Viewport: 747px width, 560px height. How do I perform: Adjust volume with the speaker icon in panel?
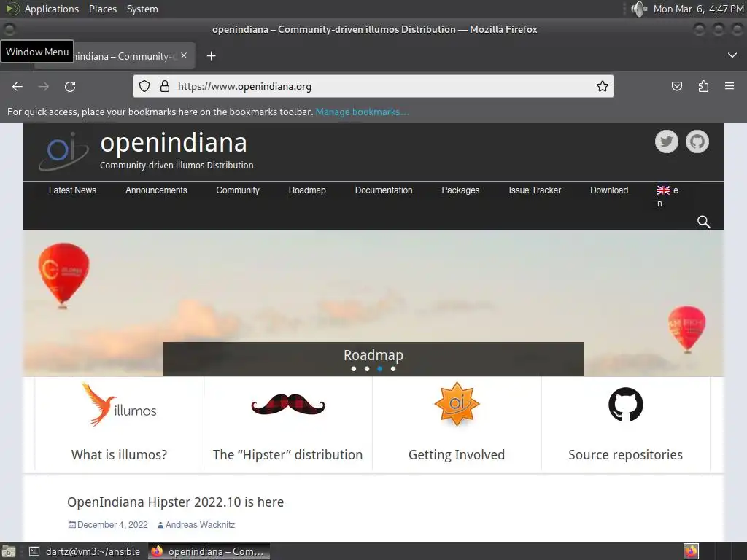tap(638, 9)
